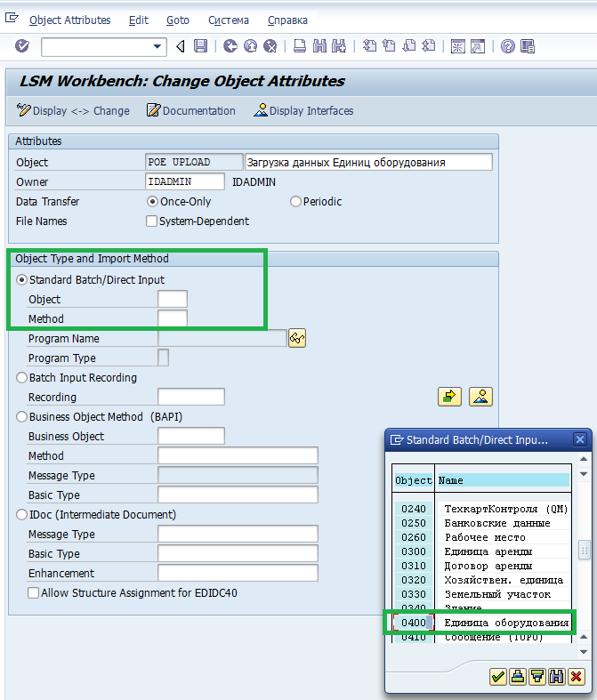Click the Display <-> Change button
The image size is (597, 700).
[x=73, y=110]
